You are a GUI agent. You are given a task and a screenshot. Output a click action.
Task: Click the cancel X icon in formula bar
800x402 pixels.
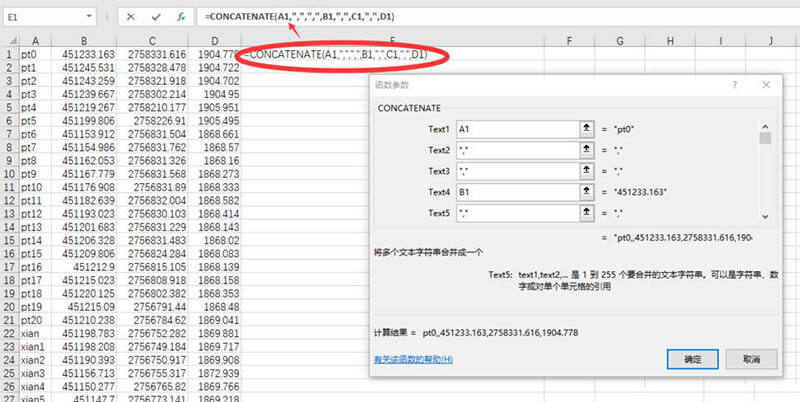(x=131, y=17)
